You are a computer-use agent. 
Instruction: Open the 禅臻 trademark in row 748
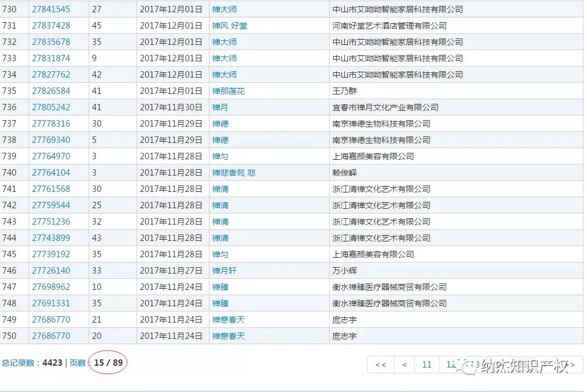pyautogui.click(x=219, y=303)
